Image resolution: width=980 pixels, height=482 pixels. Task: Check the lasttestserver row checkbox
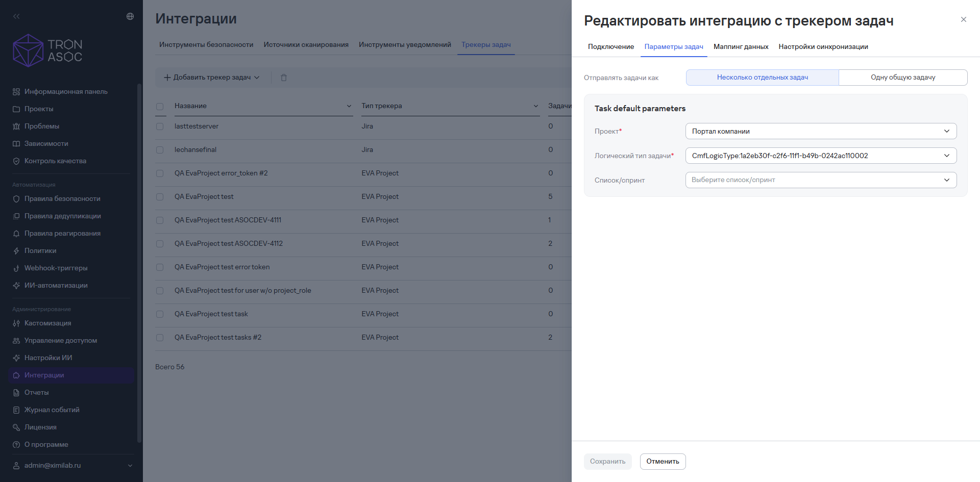160,126
